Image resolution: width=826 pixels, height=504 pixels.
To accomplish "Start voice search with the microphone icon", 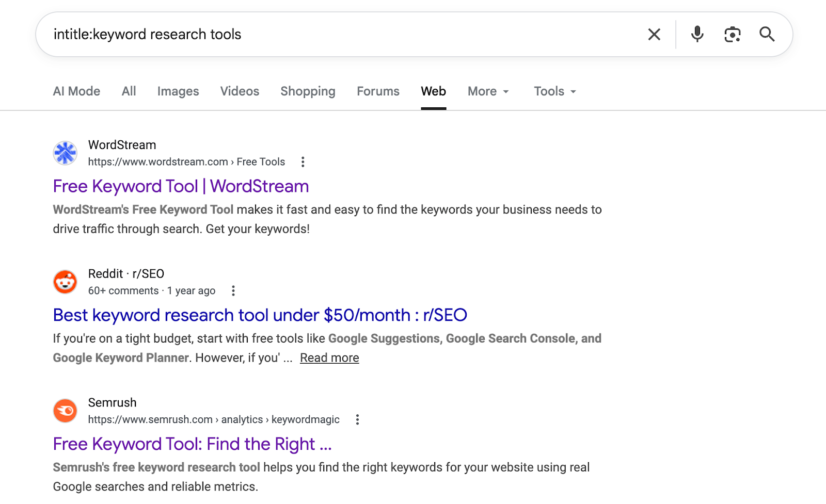I will pos(697,35).
